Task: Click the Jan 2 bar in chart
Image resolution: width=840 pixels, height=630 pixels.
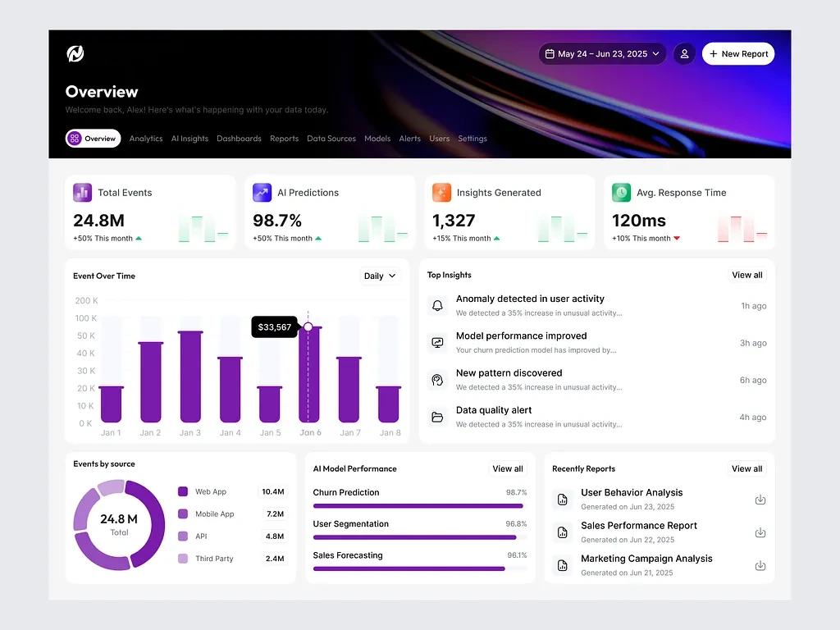Action: coord(151,382)
